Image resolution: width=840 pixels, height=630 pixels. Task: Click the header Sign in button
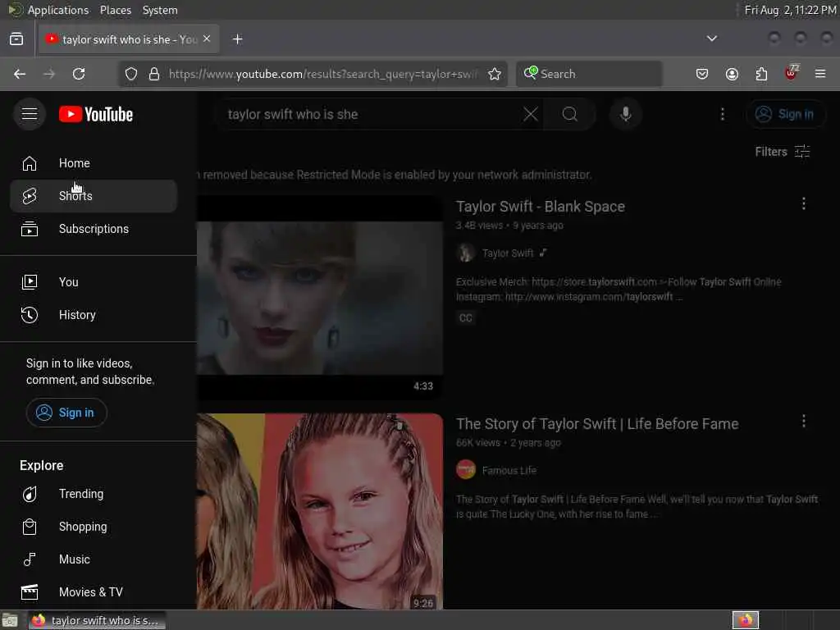tap(785, 114)
